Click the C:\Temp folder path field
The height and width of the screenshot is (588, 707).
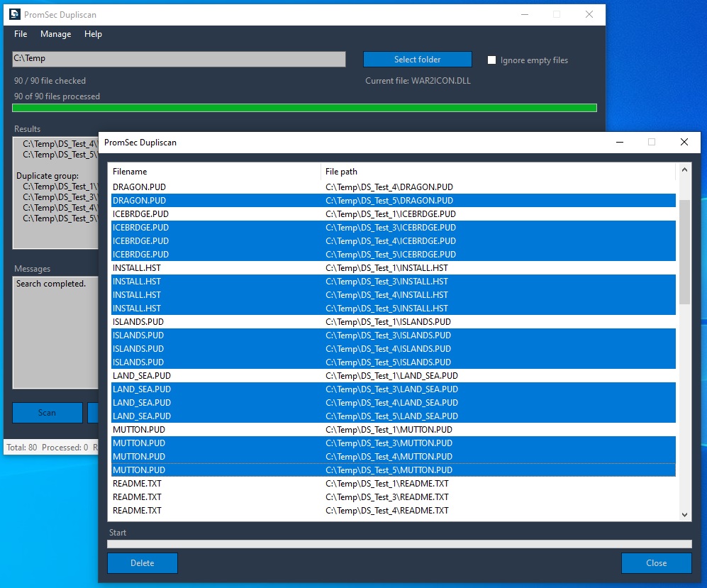point(179,59)
